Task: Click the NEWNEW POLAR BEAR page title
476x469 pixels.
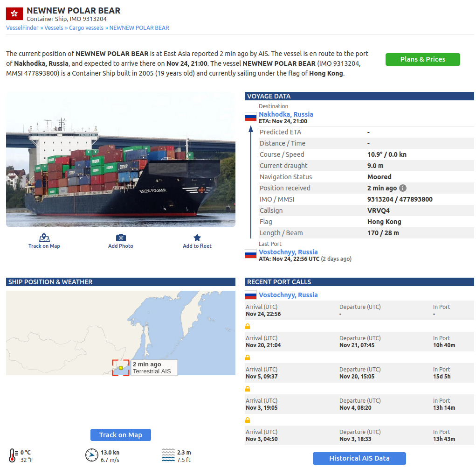Action: 74,11
